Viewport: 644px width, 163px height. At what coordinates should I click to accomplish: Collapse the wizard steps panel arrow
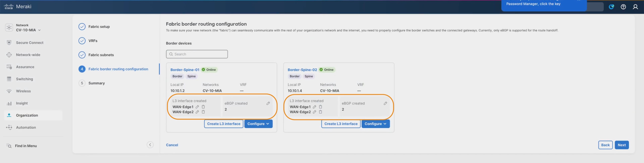(x=150, y=145)
